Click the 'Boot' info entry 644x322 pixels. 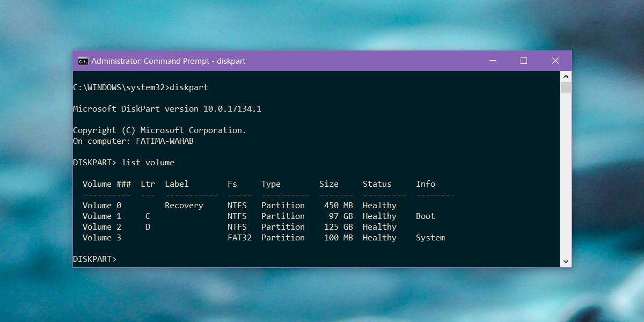(426, 216)
